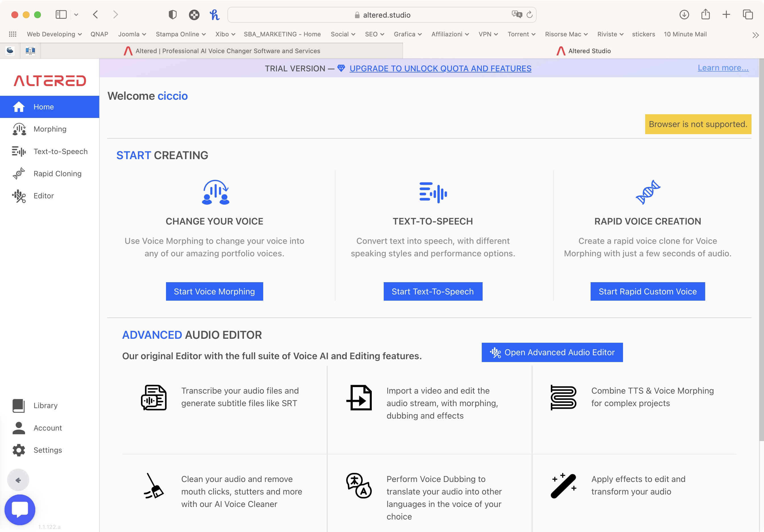The width and height of the screenshot is (764, 532).
Task: Expand Safari sidebar options chevron
Action: (x=76, y=15)
